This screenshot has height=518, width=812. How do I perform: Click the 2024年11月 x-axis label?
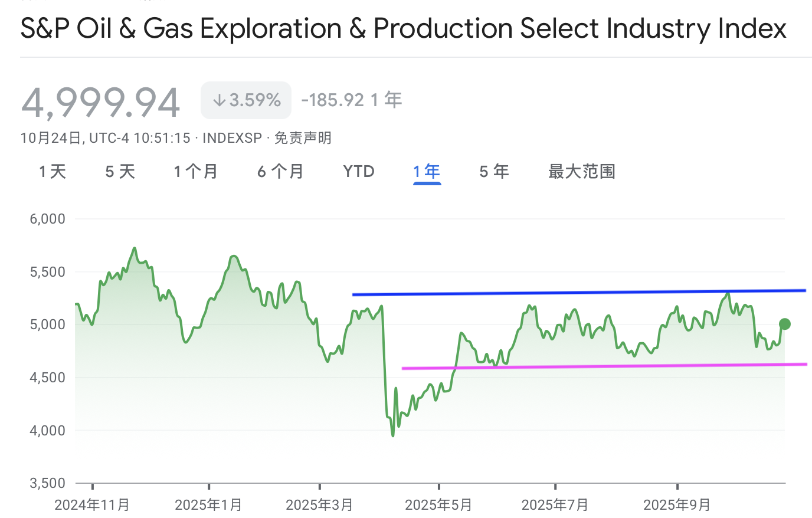[x=92, y=505]
